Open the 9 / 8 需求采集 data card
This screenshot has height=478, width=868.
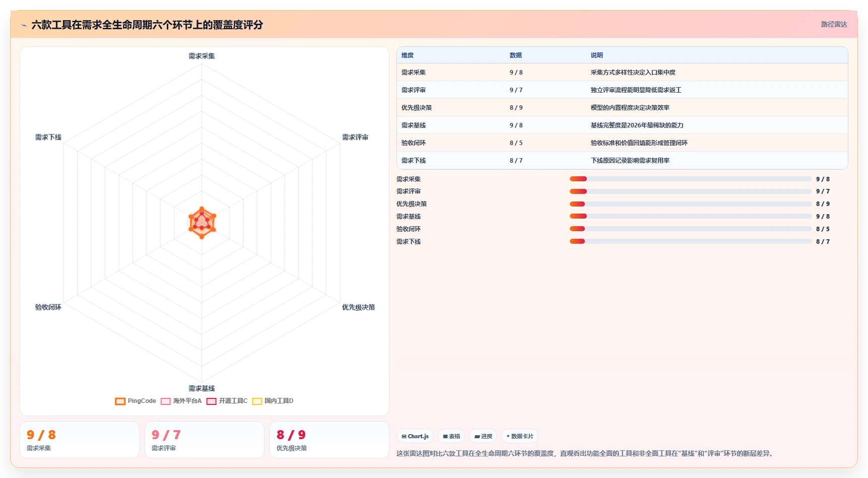click(x=80, y=440)
